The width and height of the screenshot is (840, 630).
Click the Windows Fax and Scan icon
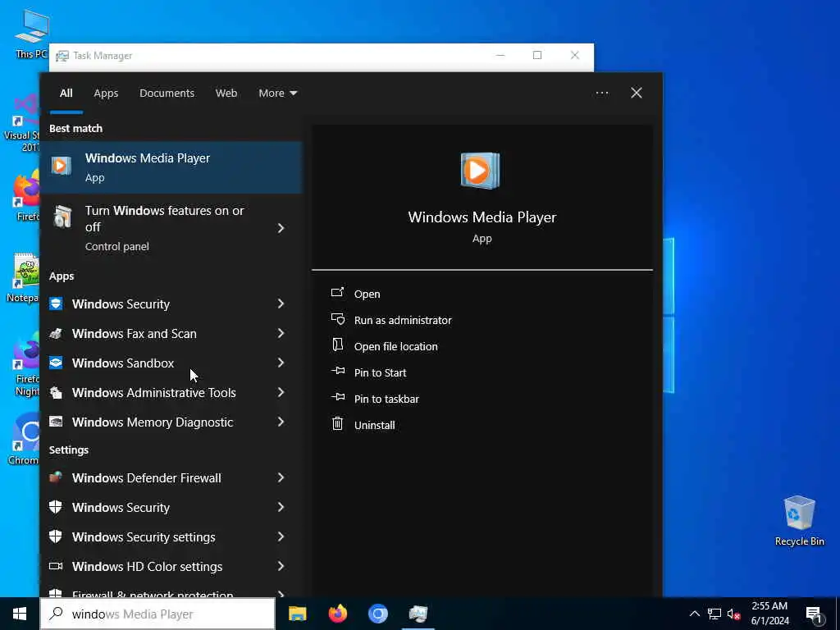click(56, 333)
